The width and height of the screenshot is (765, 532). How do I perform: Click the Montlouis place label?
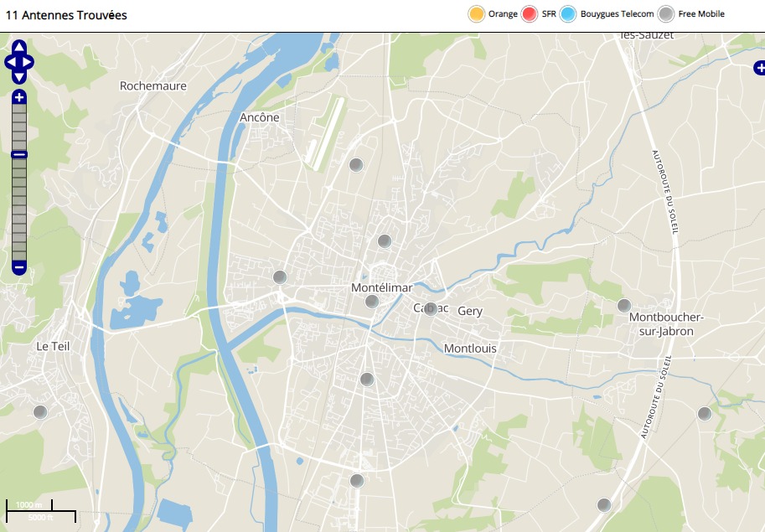point(470,349)
